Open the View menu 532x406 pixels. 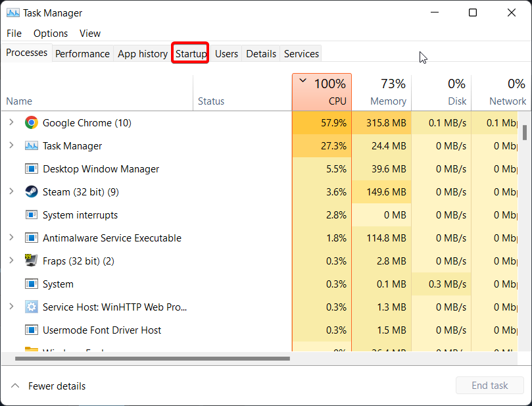(90, 34)
